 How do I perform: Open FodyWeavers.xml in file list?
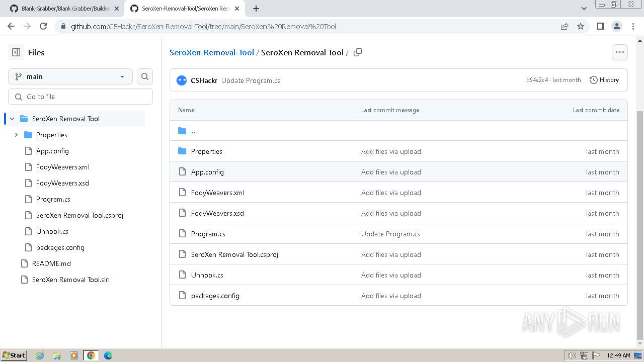point(218,193)
